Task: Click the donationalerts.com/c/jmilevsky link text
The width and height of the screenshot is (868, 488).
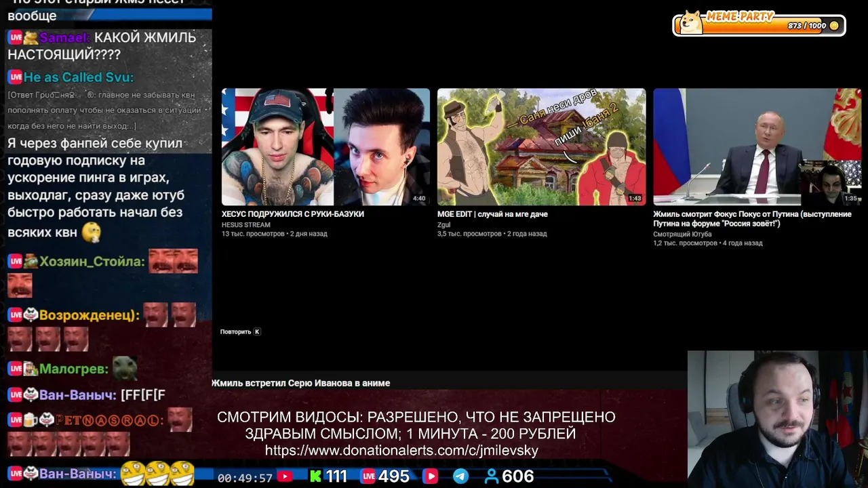Action: (x=401, y=451)
